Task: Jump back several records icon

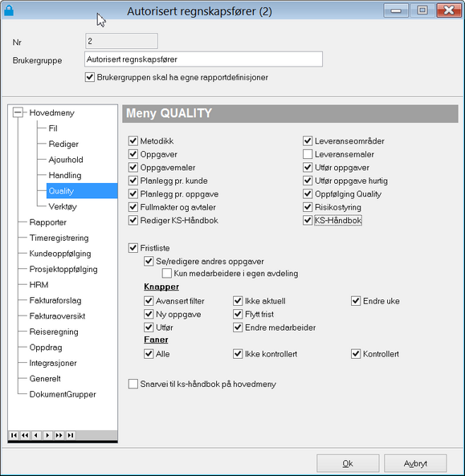Action: [x=25, y=435]
